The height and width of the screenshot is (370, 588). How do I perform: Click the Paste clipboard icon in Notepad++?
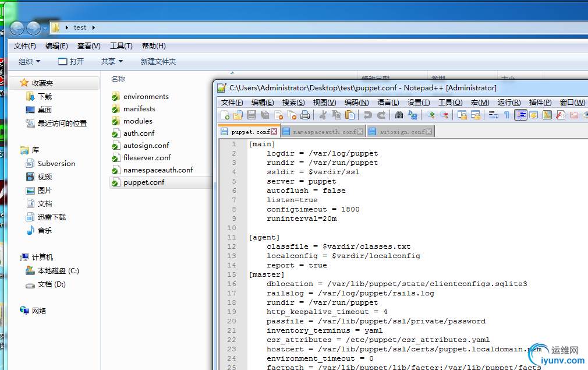pyautogui.click(x=350, y=115)
